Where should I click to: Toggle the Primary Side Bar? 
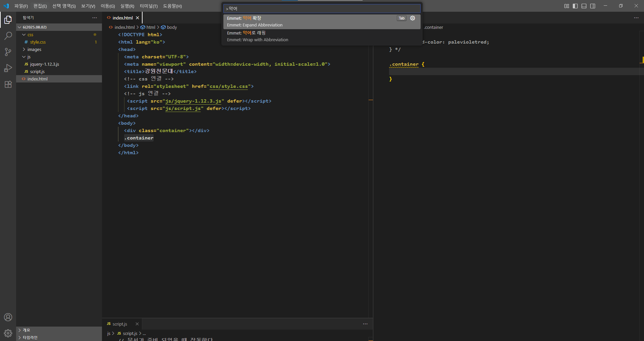[575, 6]
